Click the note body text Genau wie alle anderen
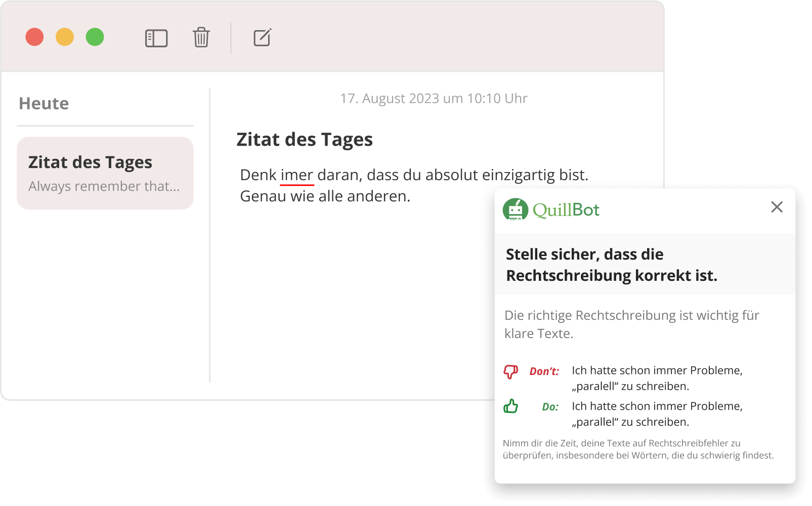Screen dimensions: 812x506 [x=325, y=196]
